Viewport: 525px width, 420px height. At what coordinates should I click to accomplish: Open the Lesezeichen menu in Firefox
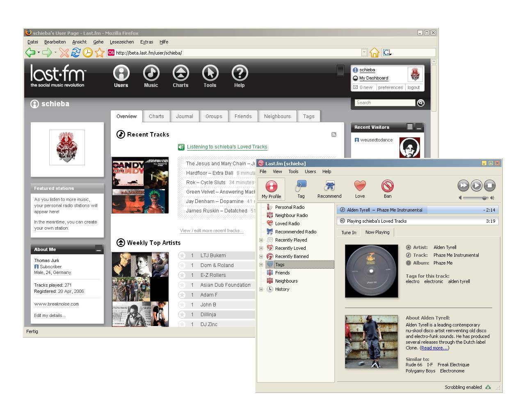tap(122, 42)
